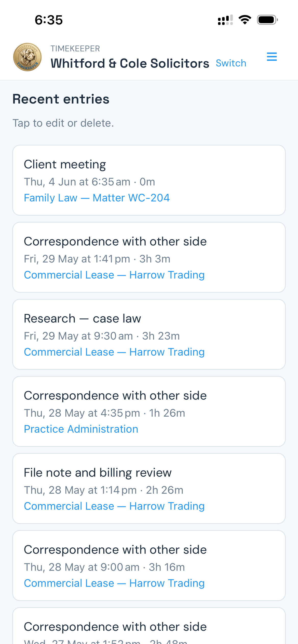Screen dimensions: 298x644
Task: Open the 1:41 pm Correspondence entry
Action: pos(149,257)
